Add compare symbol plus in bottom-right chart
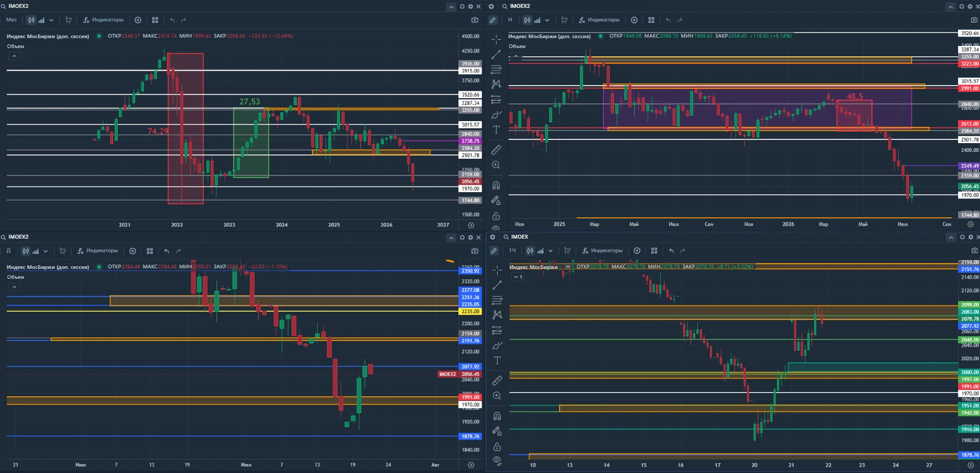 637,251
